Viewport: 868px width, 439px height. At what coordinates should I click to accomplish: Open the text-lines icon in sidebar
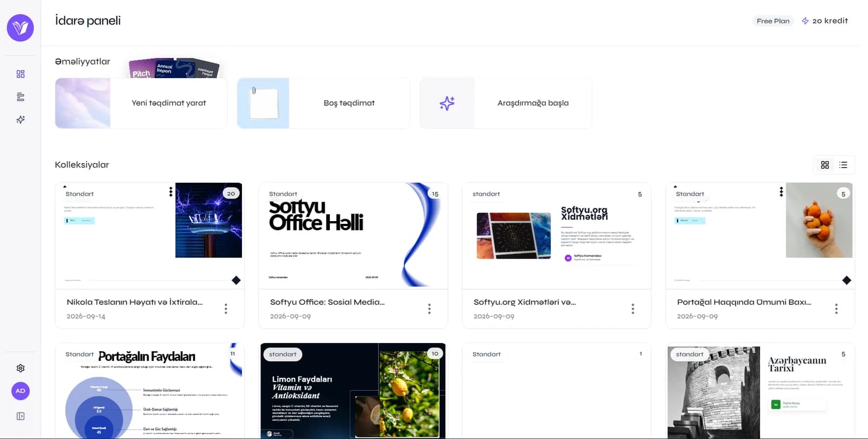[21, 97]
